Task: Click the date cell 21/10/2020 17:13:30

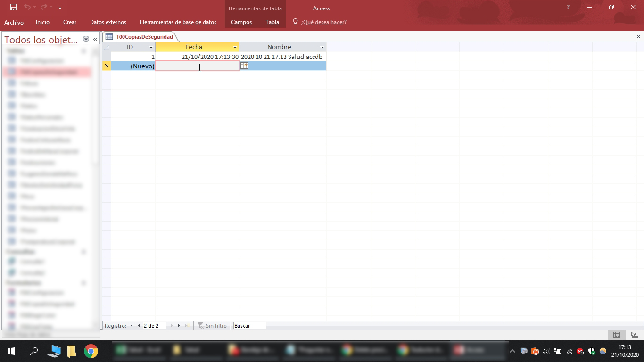Action: click(x=197, y=57)
